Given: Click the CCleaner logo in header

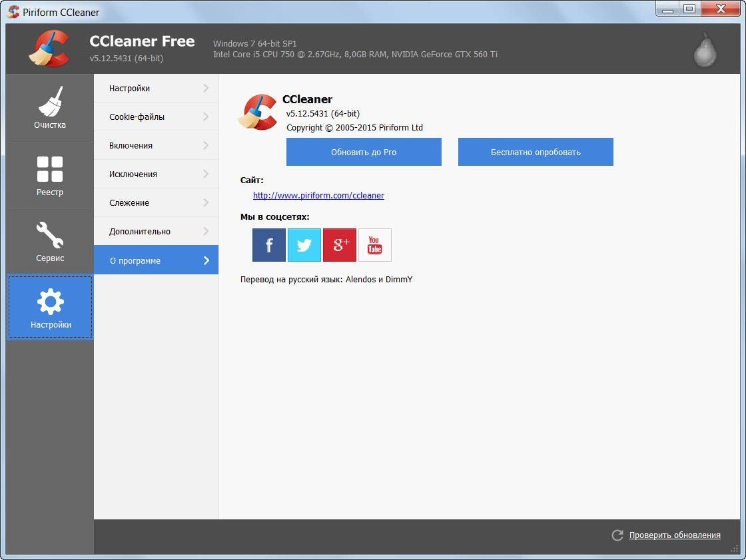Looking at the screenshot, I should click(x=49, y=48).
